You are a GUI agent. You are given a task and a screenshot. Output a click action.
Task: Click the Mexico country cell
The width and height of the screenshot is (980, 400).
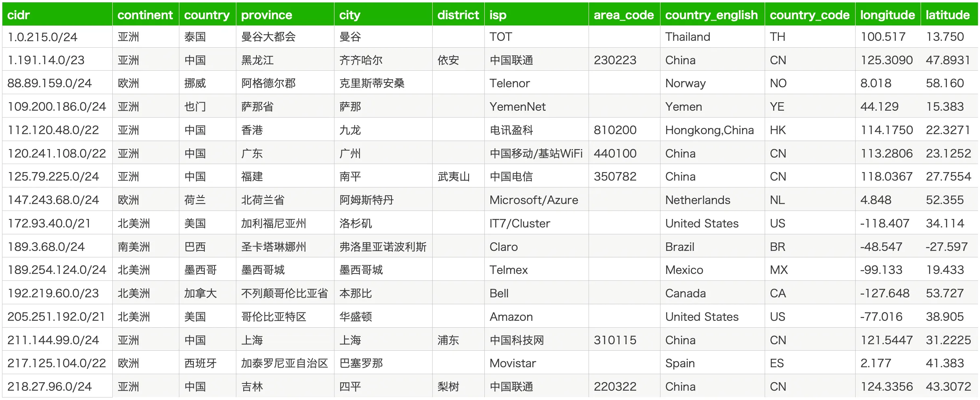pyautogui.click(x=713, y=269)
